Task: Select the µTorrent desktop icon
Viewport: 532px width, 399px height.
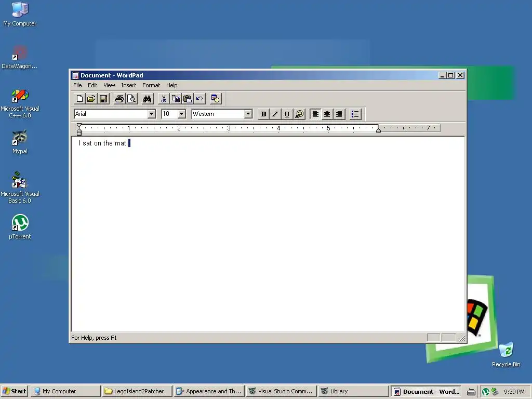Action: 20,227
